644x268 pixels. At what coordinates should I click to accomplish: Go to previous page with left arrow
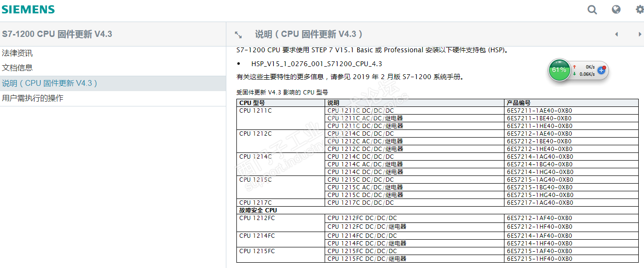[617, 35]
